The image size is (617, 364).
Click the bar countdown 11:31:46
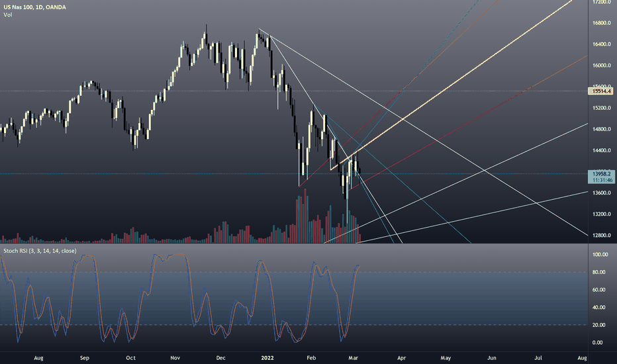click(601, 180)
